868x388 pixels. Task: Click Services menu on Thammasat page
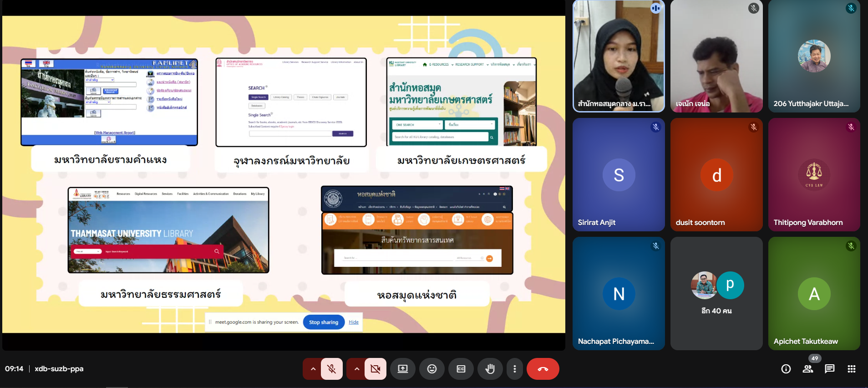tap(167, 194)
